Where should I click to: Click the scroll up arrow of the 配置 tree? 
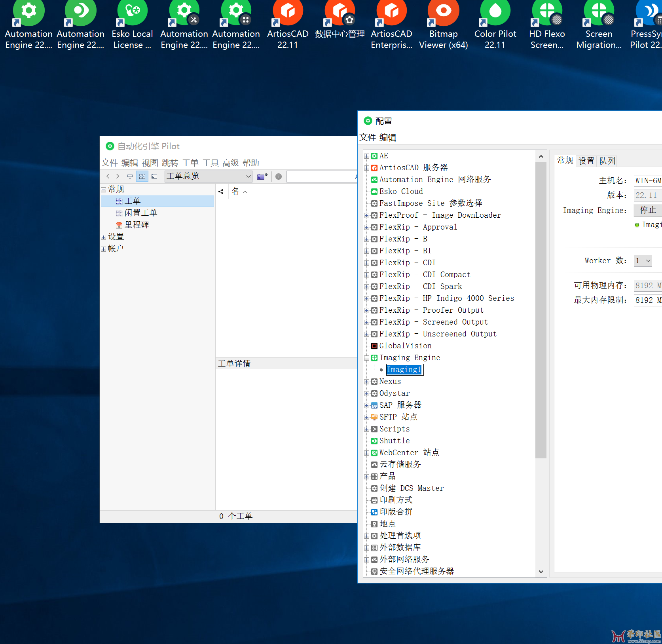[x=541, y=157]
